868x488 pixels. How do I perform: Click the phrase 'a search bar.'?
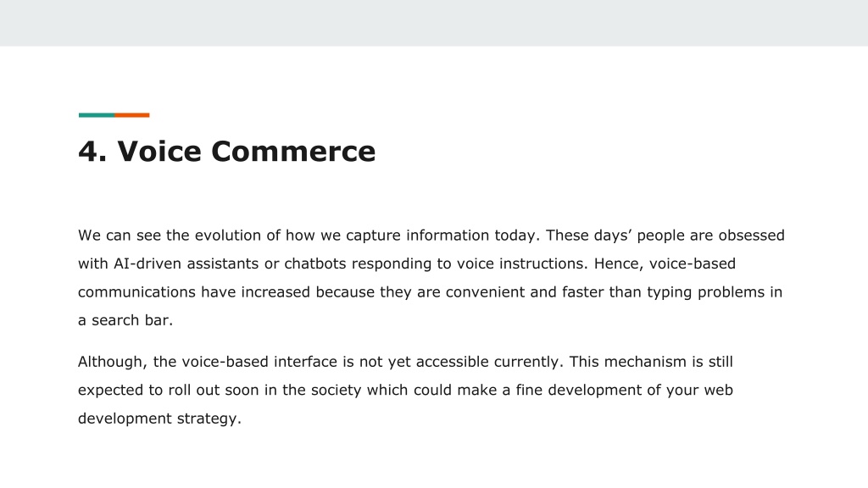pos(125,319)
